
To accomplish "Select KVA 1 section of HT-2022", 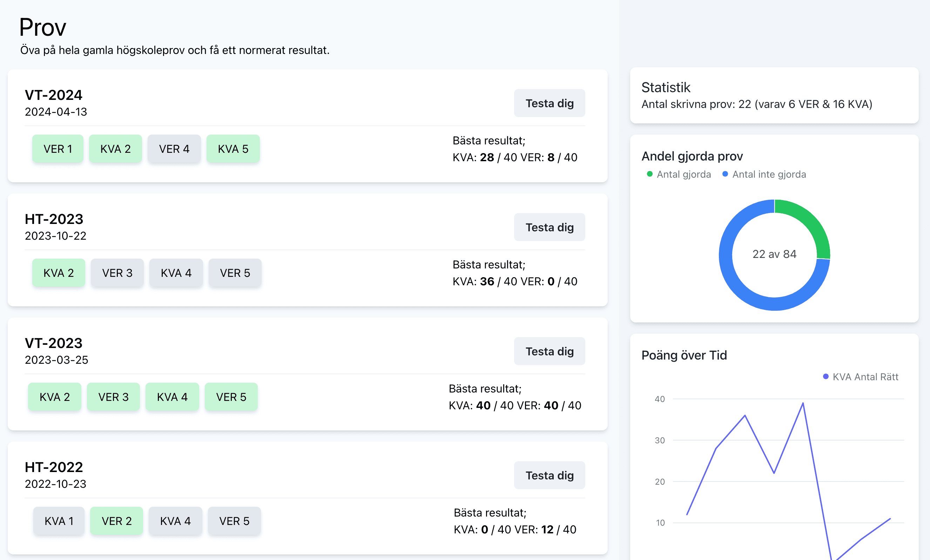I will point(59,521).
